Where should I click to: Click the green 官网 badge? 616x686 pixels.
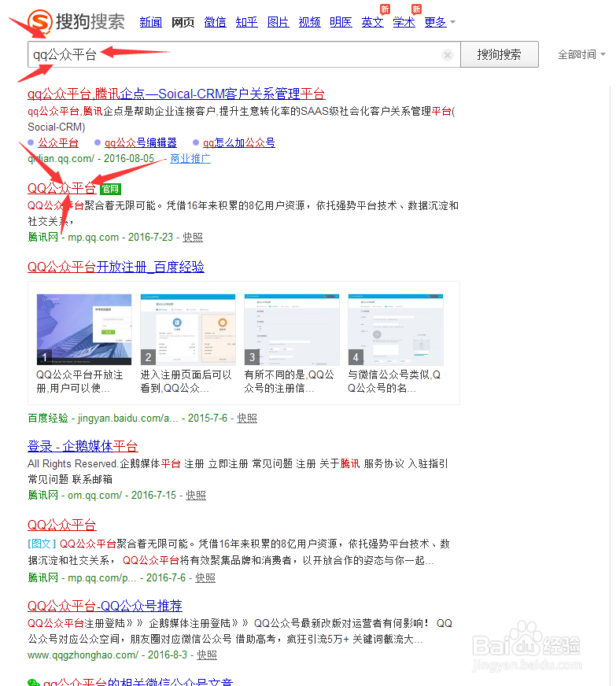point(111,190)
